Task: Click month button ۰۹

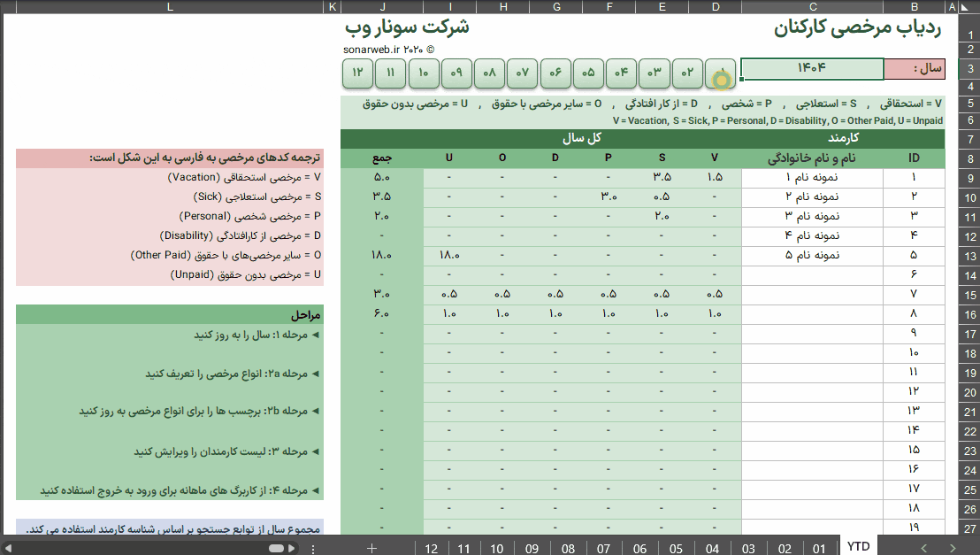Action: (457, 73)
